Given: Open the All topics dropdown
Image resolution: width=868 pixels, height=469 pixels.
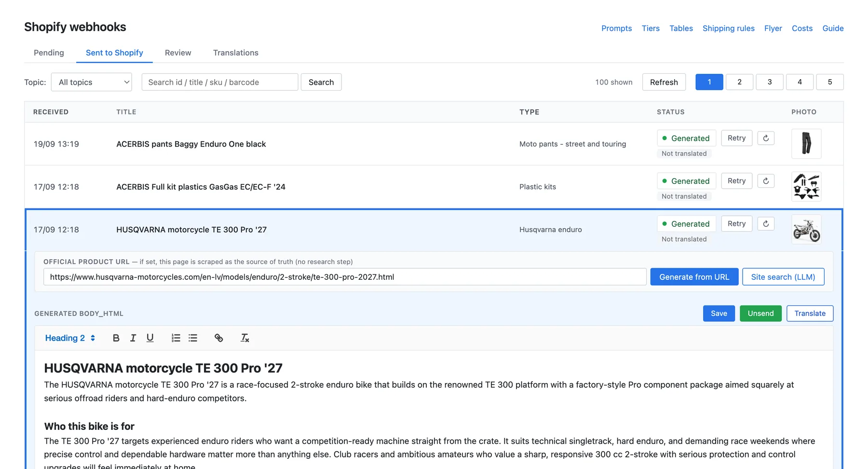Looking at the screenshot, I should [92, 82].
